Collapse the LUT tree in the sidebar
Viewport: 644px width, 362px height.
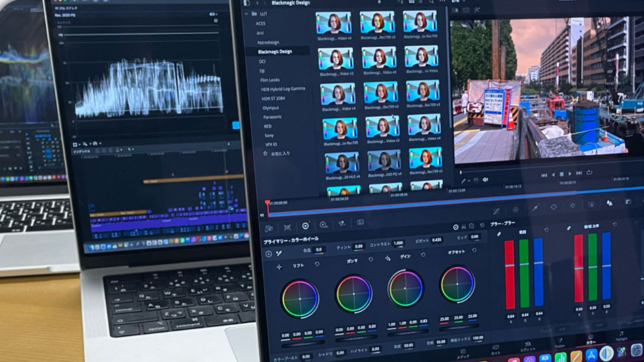(x=246, y=13)
